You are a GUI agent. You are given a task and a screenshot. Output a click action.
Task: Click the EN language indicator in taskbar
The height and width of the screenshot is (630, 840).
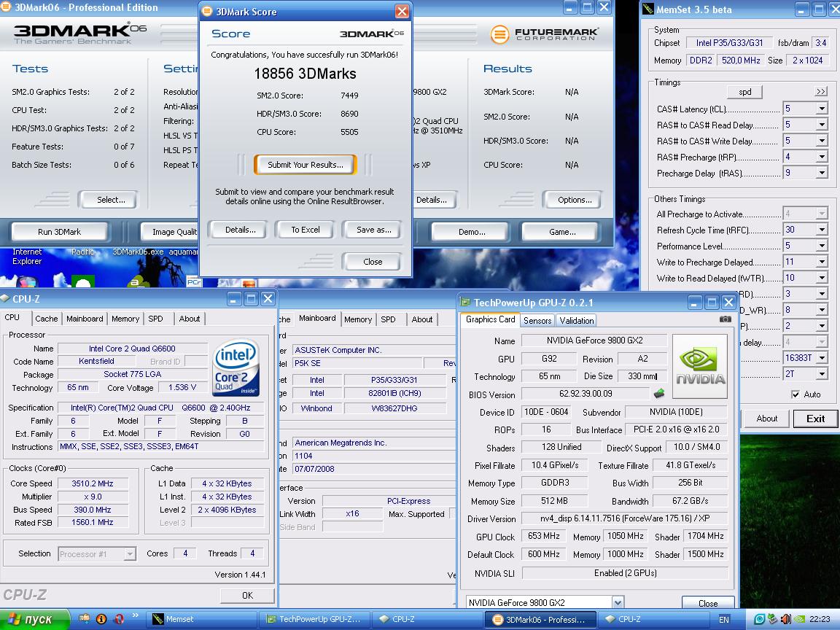coord(724,619)
